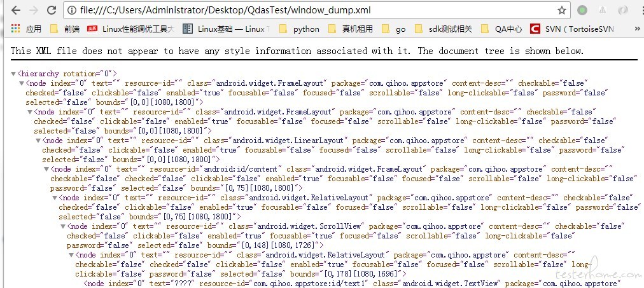Collapse the android:id/content FrameLayout node
The height and width of the screenshot is (288, 644).
(46, 169)
